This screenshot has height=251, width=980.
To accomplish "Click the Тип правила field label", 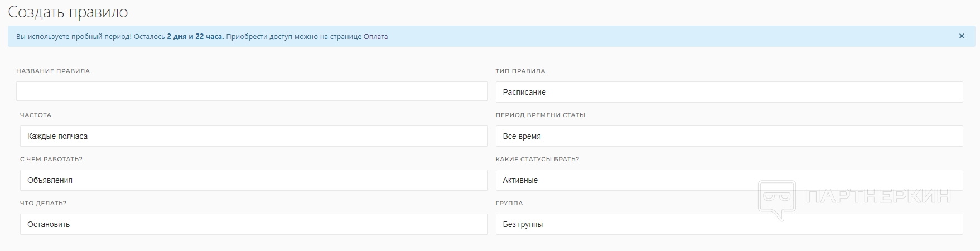I will [520, 71].
